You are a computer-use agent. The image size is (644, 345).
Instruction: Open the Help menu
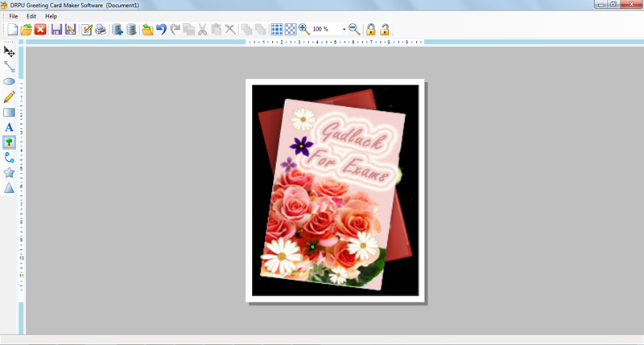point(51,16)
